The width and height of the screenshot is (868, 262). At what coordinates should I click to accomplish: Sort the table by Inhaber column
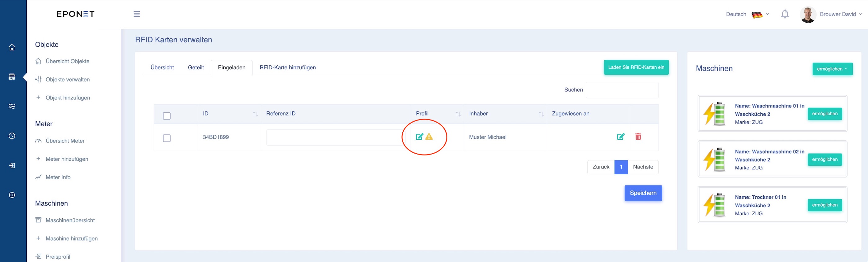point(541,114)
